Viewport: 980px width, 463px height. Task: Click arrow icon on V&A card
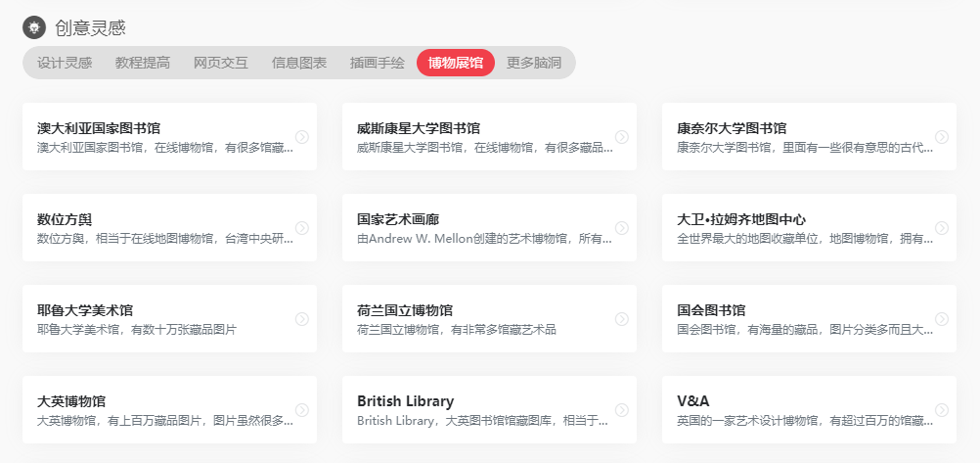point(942,410)
